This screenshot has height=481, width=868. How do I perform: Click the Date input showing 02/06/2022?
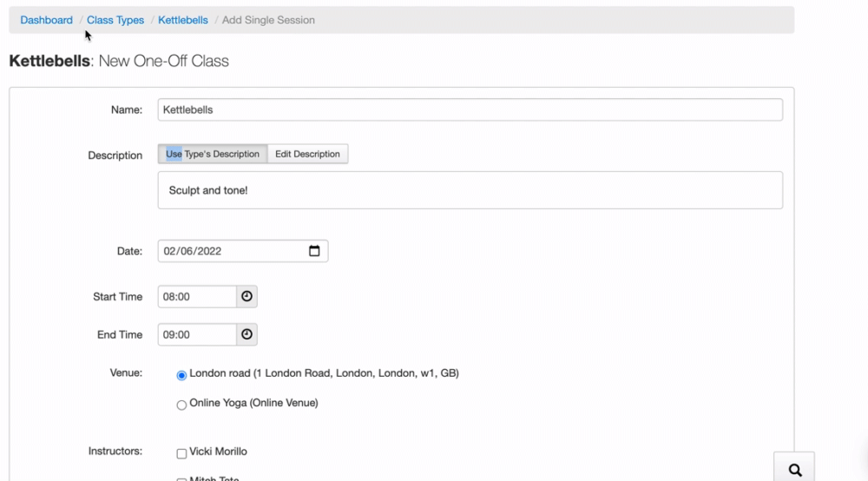[230, 251]
